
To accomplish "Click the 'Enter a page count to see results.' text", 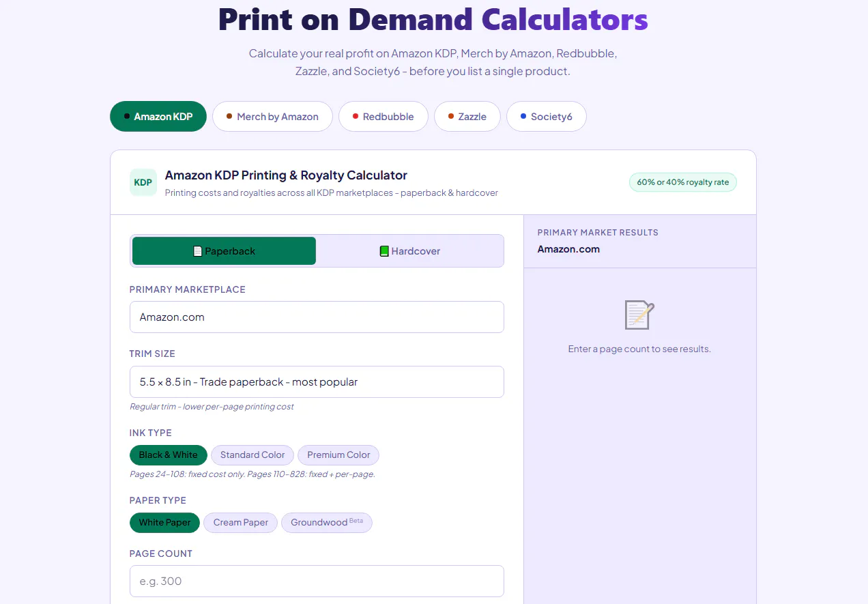I will tap(639, 349).
